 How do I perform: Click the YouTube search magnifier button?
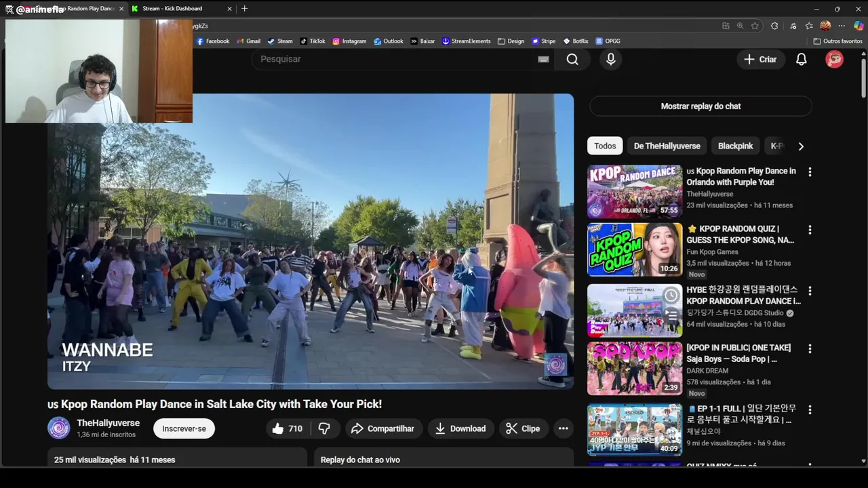tap(572, 59)
